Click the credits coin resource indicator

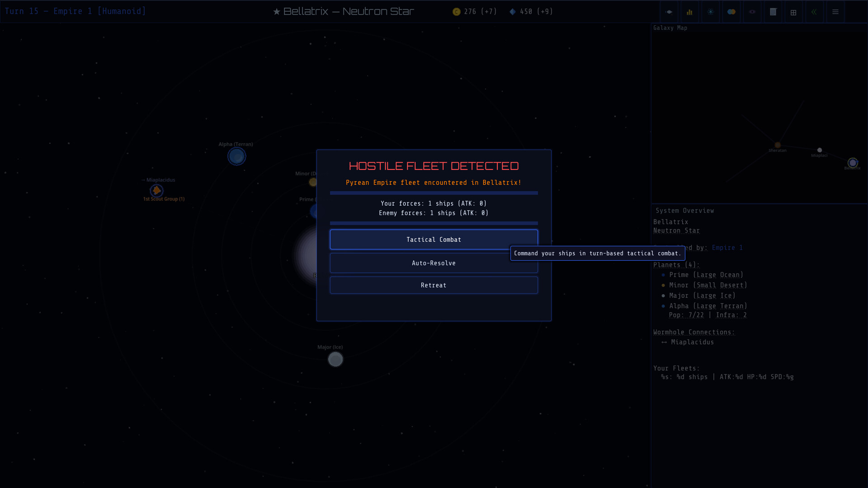[x=457, y=12]
